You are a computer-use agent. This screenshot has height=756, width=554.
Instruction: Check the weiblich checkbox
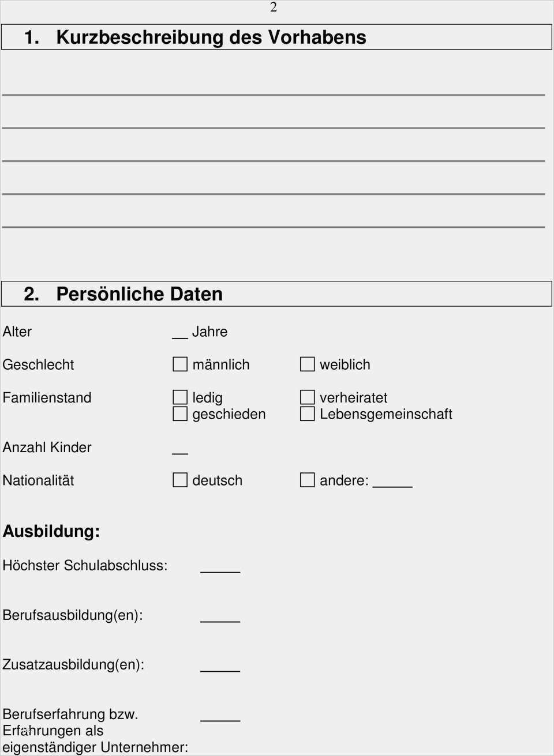[x=308, y=364]
